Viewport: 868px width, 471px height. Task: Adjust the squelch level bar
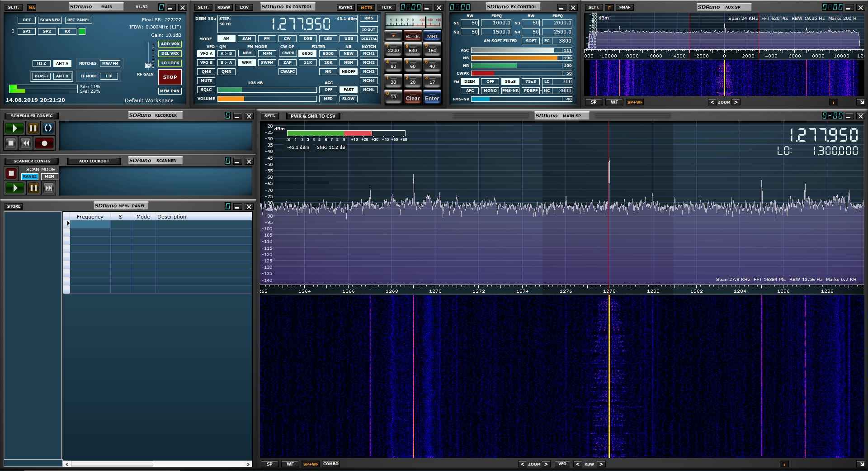tap(267, 90)
